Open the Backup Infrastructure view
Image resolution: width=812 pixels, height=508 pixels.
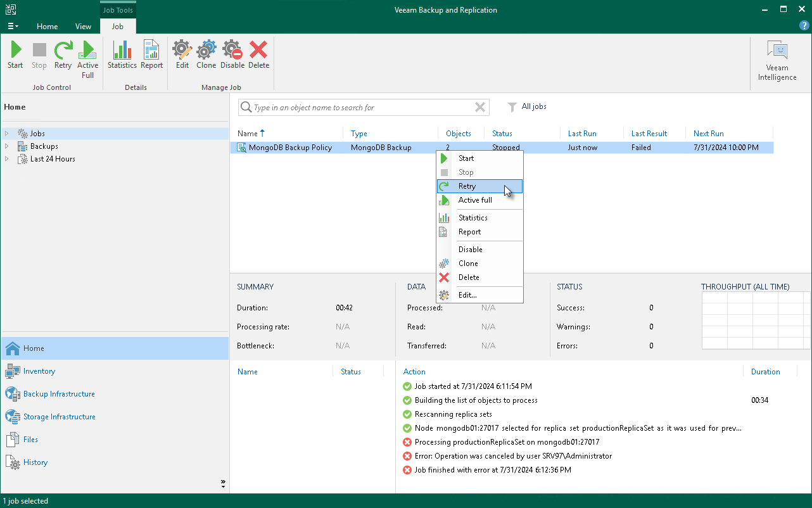(x=115, y=394)
